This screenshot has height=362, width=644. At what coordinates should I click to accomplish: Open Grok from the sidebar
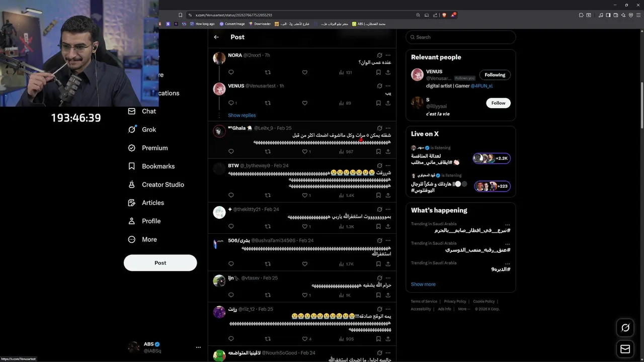click(x=142, y=129)
